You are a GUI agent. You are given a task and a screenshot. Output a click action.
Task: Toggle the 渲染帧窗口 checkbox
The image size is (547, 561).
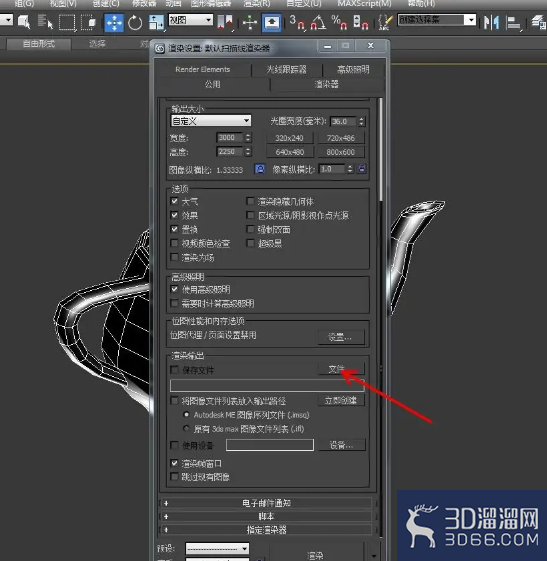174,463
